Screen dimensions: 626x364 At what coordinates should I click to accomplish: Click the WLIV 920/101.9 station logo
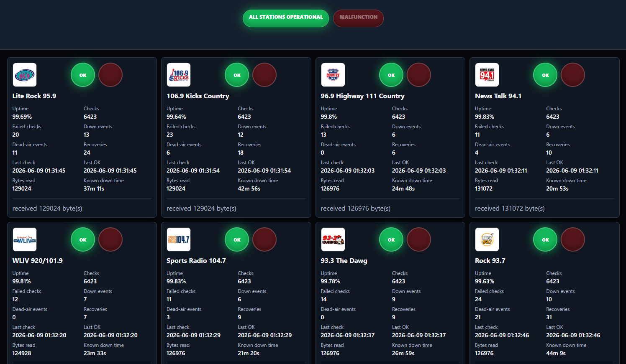pyautogui.click(x=25, y=239)
